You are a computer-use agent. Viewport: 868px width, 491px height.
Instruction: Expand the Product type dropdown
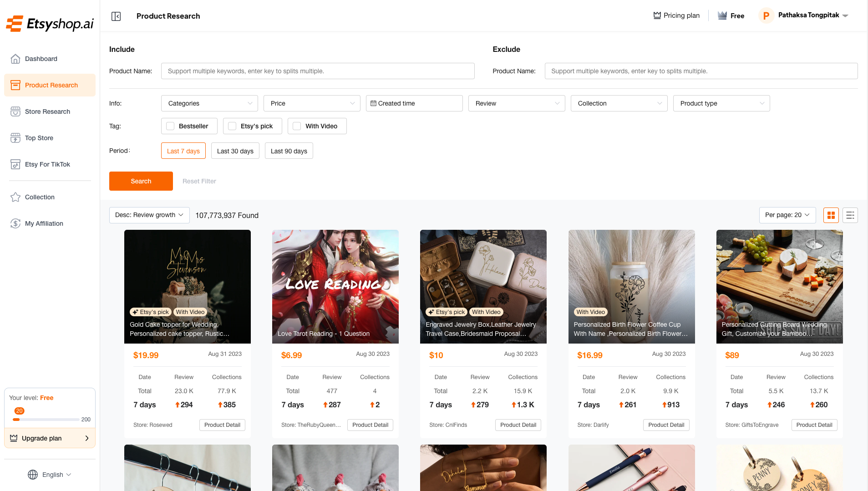[x=721, y=103]
